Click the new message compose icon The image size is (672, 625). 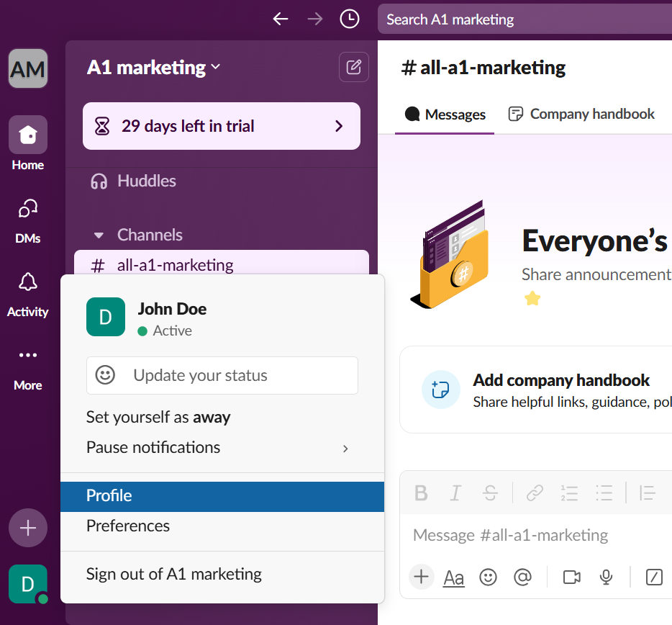353,68
